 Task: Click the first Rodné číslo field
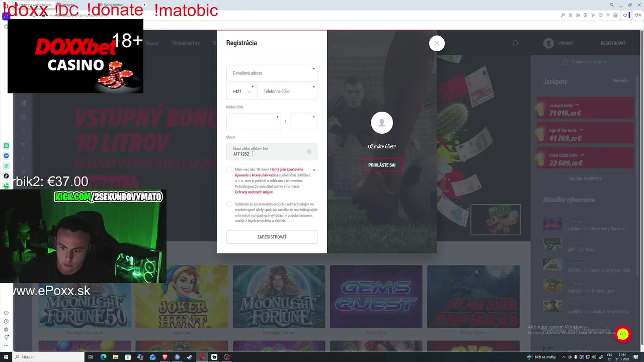[x=254, y=122]
